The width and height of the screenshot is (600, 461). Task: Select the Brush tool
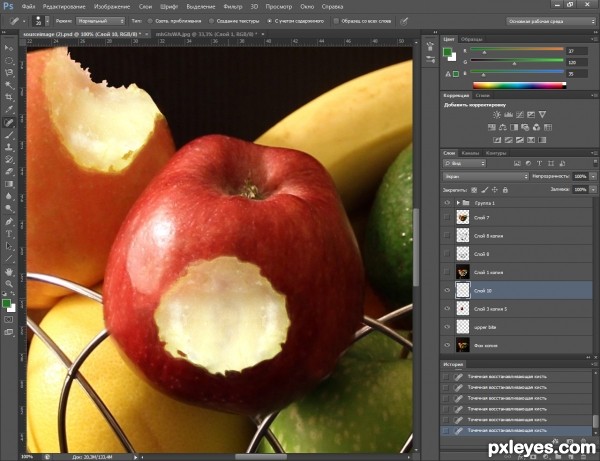[9, 134]
